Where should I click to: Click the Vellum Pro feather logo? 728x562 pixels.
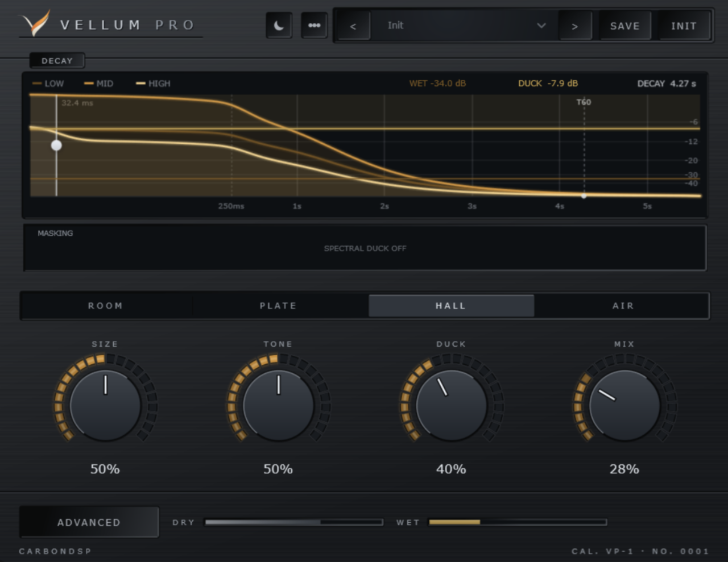pyautogui.click(x=35, y=23)
